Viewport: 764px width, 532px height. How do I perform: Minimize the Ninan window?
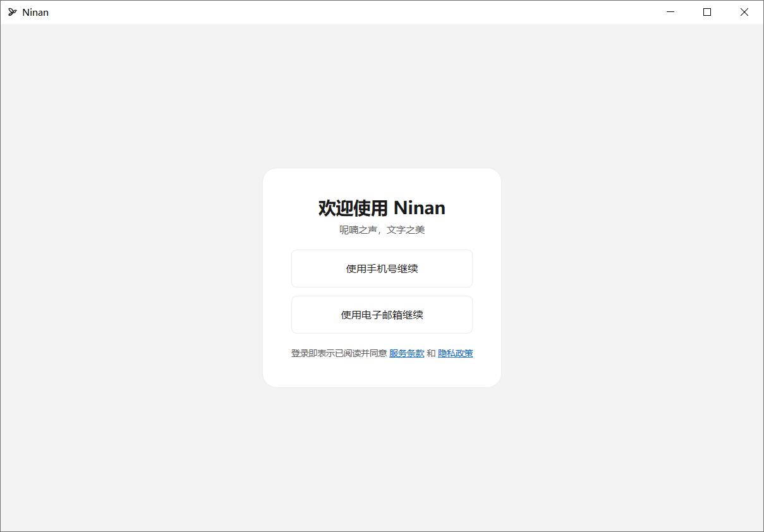(x=670, y=12)
